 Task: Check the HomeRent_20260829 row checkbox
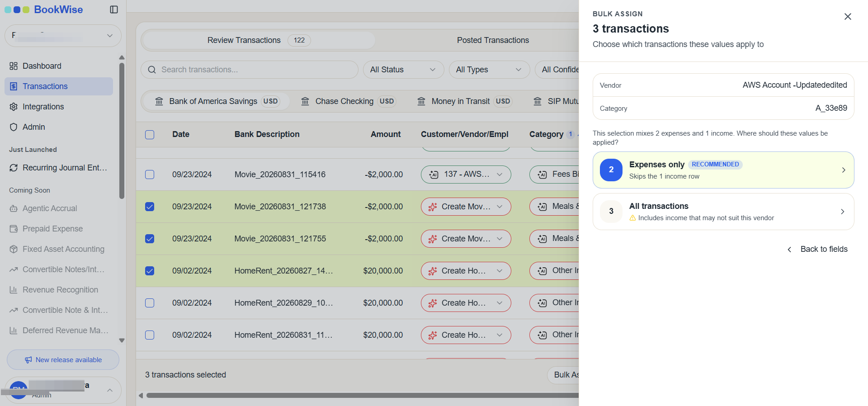[x=150, y=303]
